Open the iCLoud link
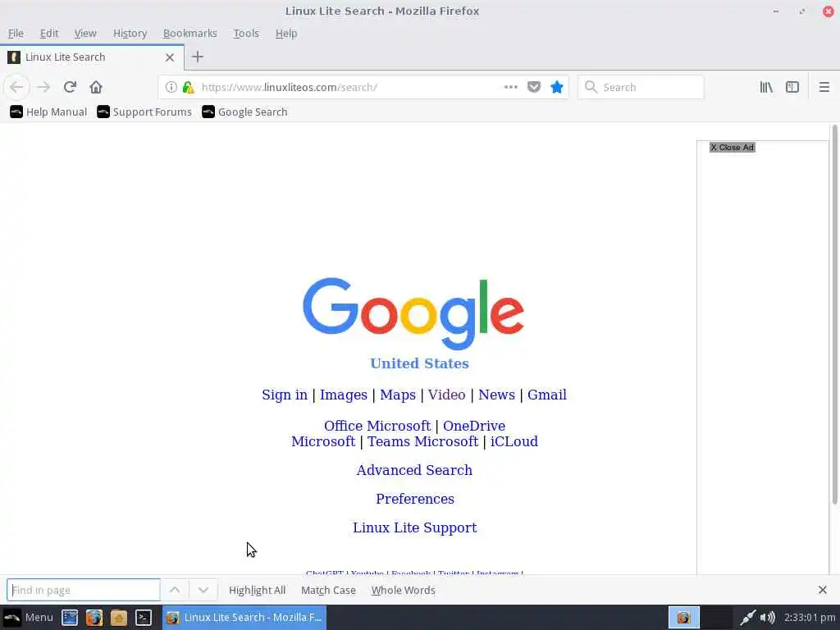 514,441
